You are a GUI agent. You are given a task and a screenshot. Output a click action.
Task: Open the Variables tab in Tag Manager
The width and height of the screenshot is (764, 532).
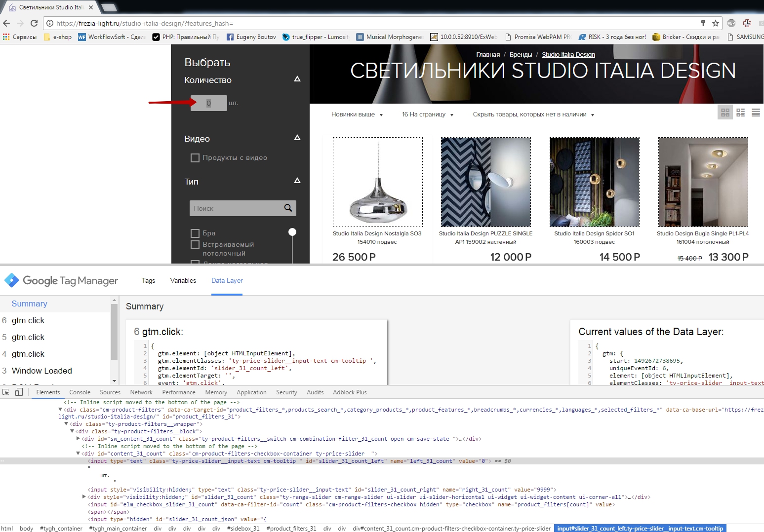coord(183,280)
